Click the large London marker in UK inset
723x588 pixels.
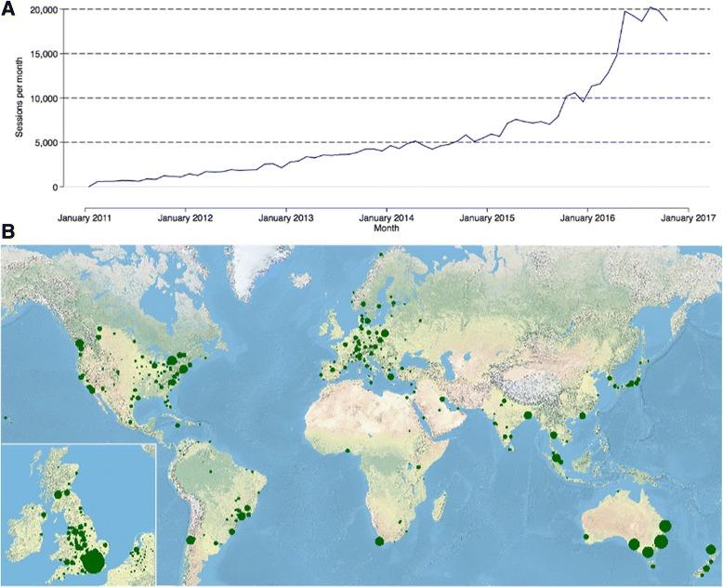tap(93, 561)
